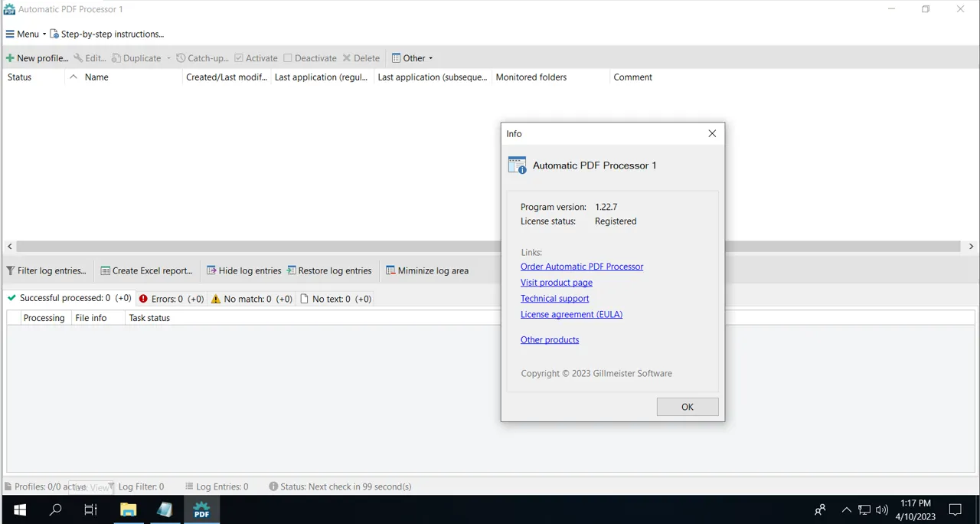The height and width of the screenshot is (524, 980).
Task: Click the Hide log entries icon
Action: pyautogui.click(x=211, y=270)
